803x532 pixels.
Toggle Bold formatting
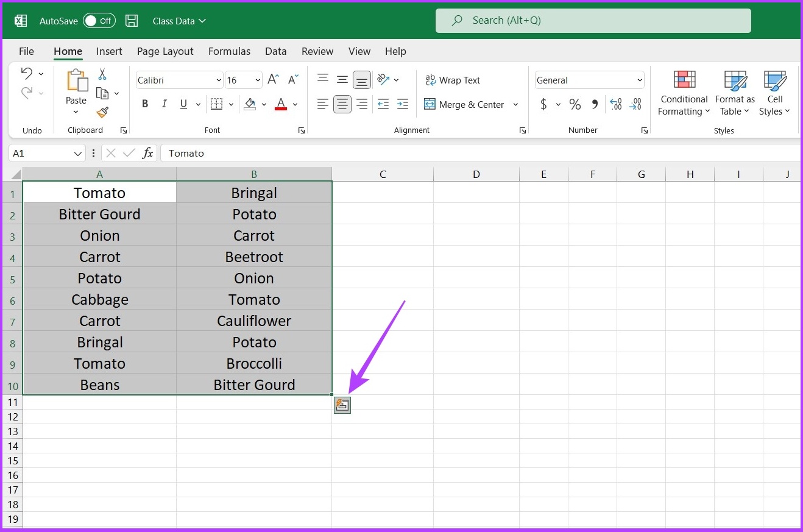coord(145,104)
